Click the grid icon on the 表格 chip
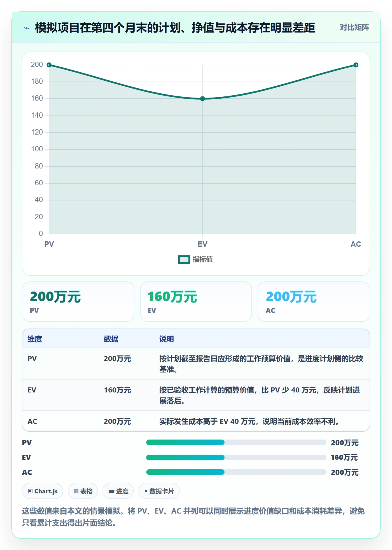Screen dimensions: 392x550 click(76, 491)
